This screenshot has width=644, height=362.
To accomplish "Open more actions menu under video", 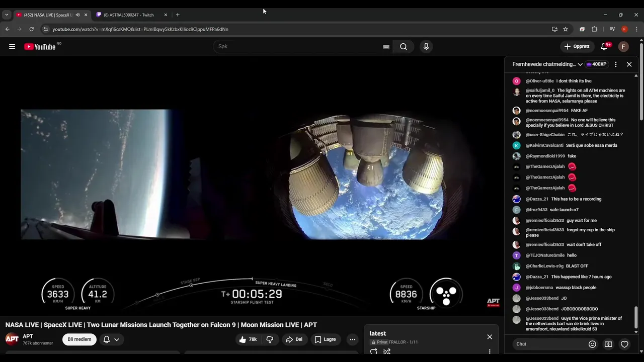I will (x=352, y=339).
